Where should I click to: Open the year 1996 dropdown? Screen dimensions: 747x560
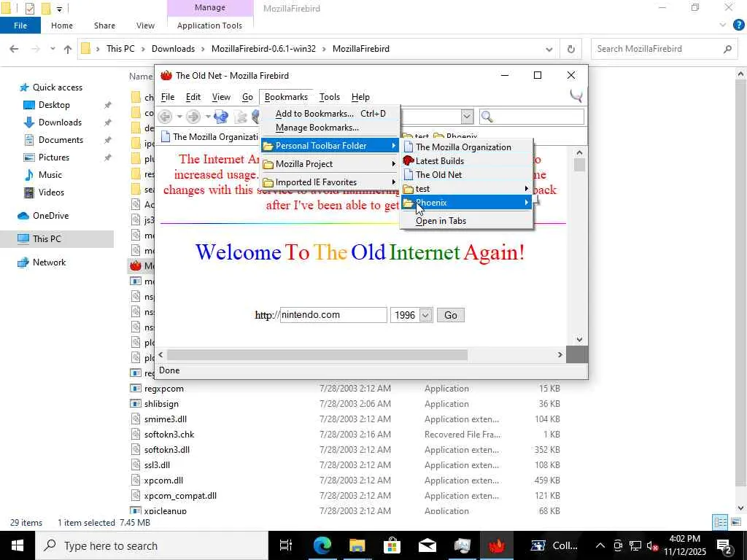click(425, 315)
